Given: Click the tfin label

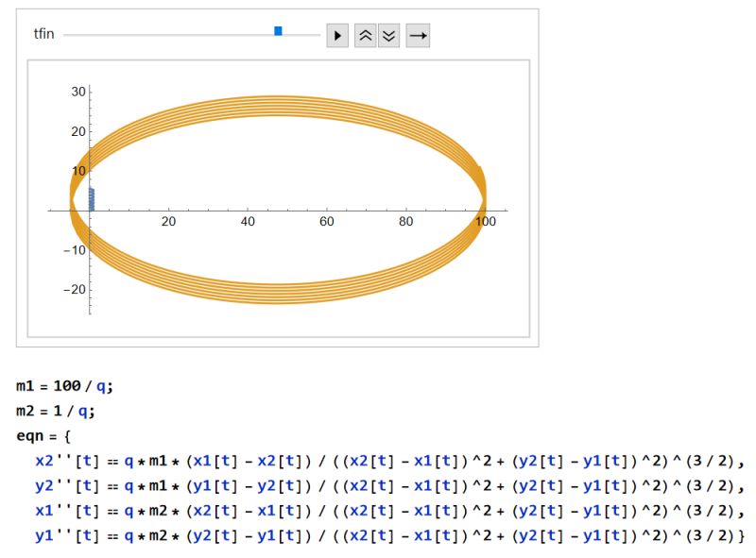Looking at the screenshot, I should pos(43,34).
